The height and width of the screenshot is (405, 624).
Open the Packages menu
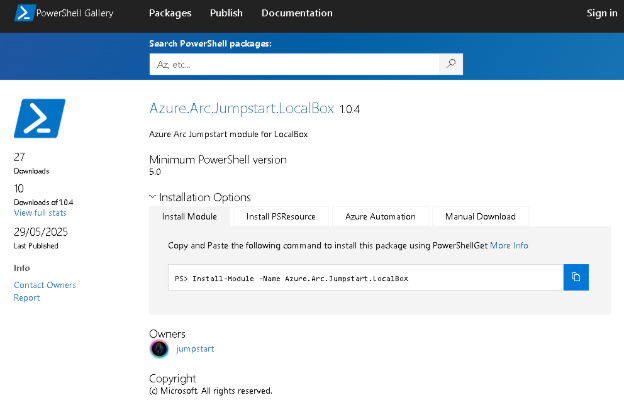pyautogui.click(x=170, y=13)
